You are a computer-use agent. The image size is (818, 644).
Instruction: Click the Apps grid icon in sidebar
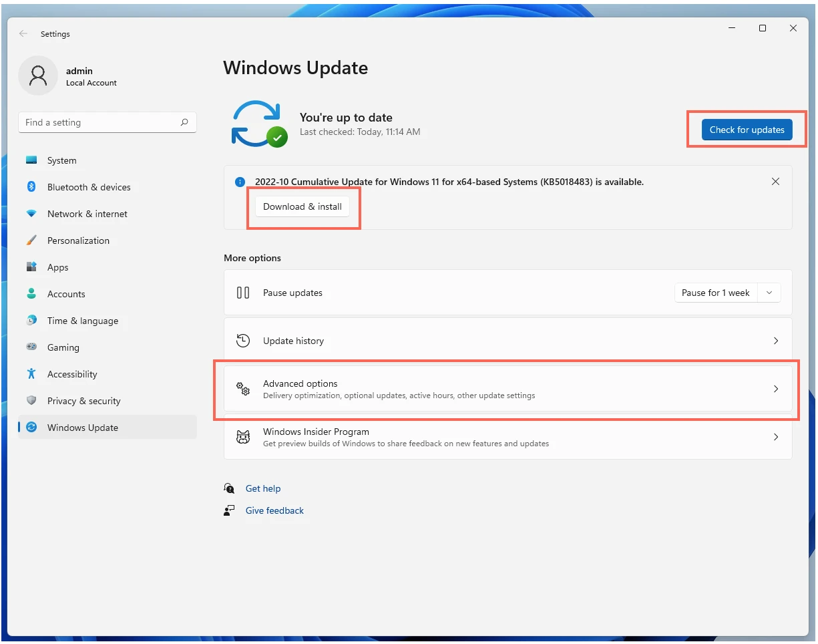tap(31, 267)
